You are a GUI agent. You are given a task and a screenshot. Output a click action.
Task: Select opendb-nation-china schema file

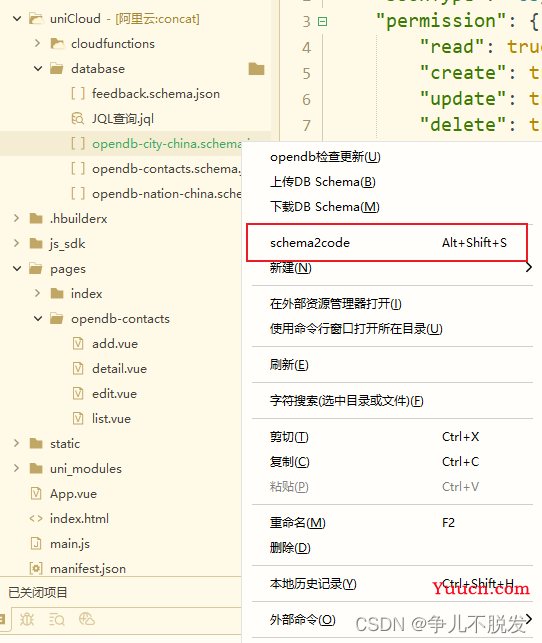[x=166, y=194]
